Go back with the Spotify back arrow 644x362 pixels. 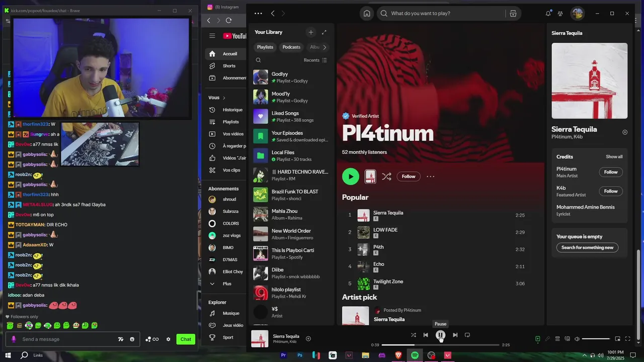pos(273,14)
